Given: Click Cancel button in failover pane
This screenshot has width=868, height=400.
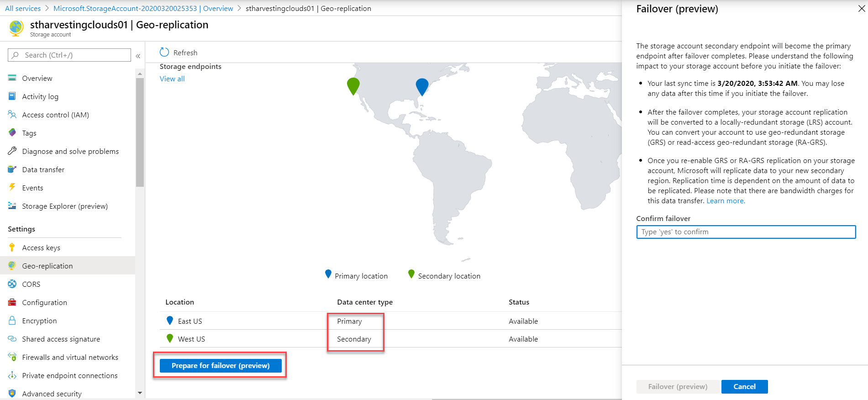Looking at the screenshot, I should click(x=744, y=386).
